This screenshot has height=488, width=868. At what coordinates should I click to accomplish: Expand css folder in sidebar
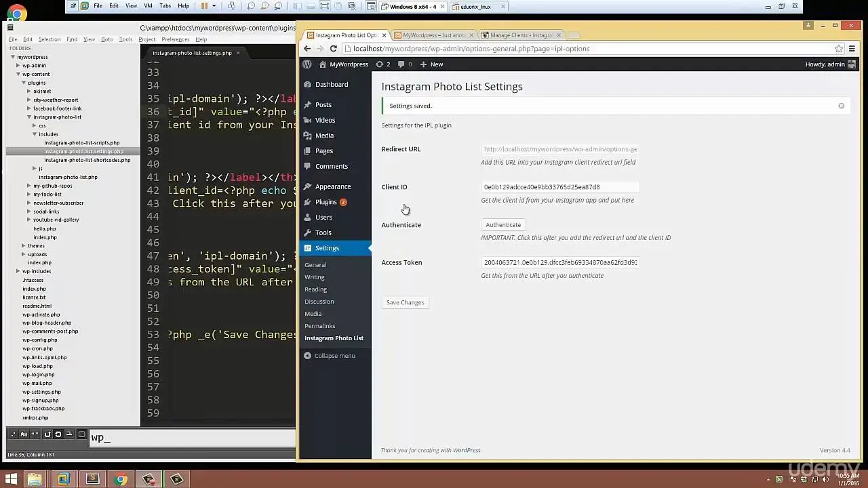(35, 125)
